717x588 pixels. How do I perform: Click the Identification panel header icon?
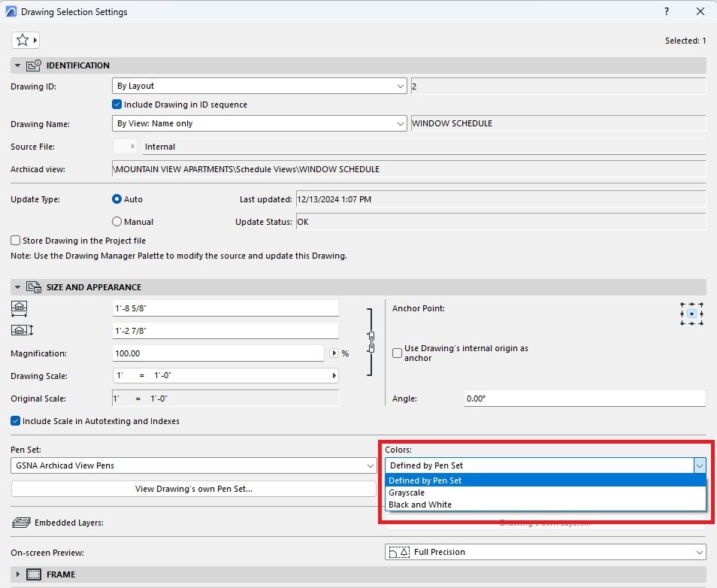pyautogui.click(x=34, y=65)
